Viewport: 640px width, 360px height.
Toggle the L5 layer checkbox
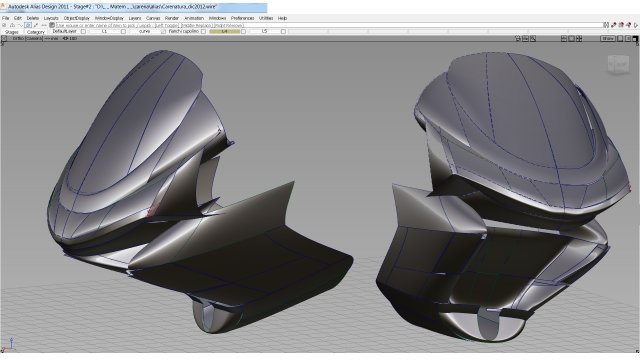pos(283,31)
